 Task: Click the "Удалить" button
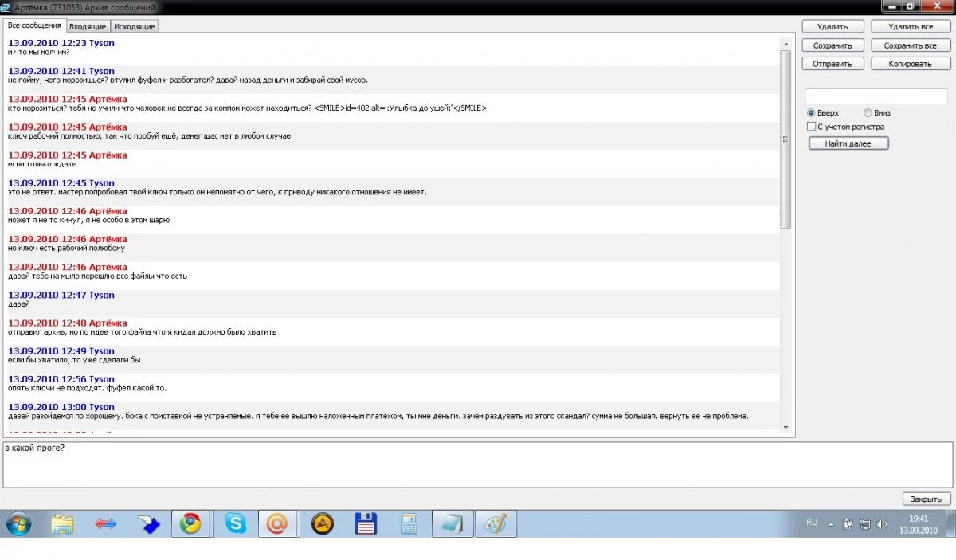833,26
